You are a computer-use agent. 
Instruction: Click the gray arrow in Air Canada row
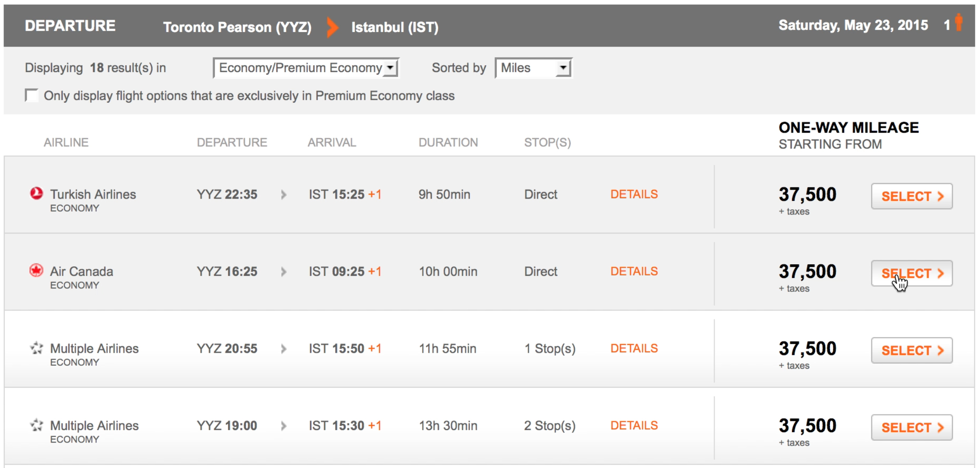tap(284, 272)
